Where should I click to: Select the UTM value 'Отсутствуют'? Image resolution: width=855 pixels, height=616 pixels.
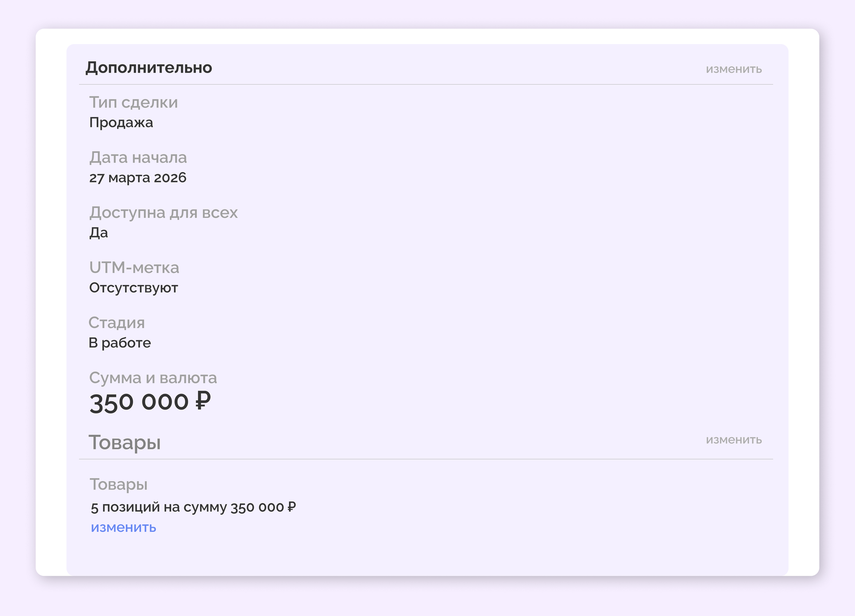(x=133, y=288)
